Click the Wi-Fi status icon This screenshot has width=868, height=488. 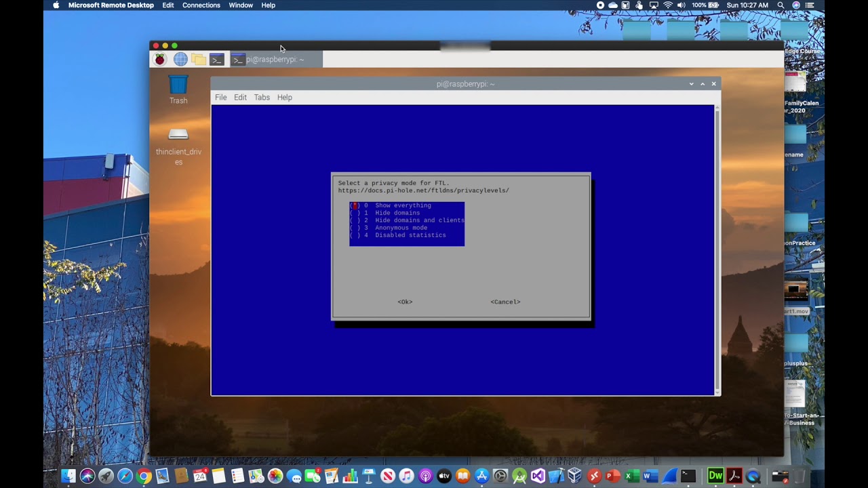668,5
